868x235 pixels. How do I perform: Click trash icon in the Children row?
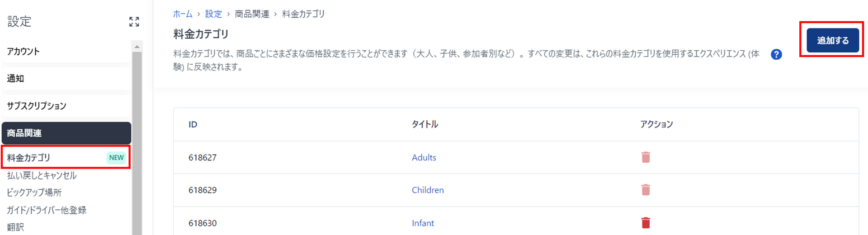pyautogui.click(x=646, y=190)
